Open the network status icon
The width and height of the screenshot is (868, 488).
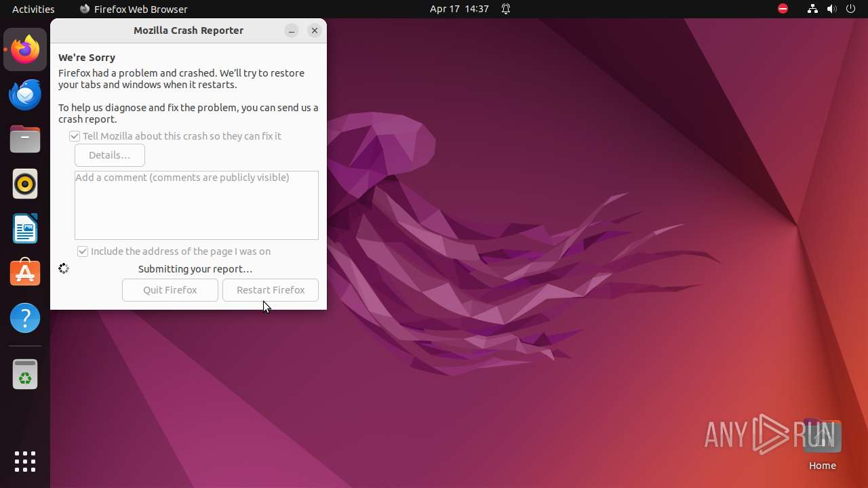812,9
